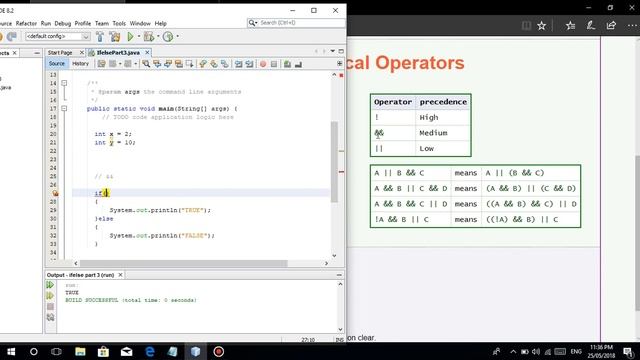
Task: Open Edge Settings and more ellipsis
Action: click(x=632, y=26)
